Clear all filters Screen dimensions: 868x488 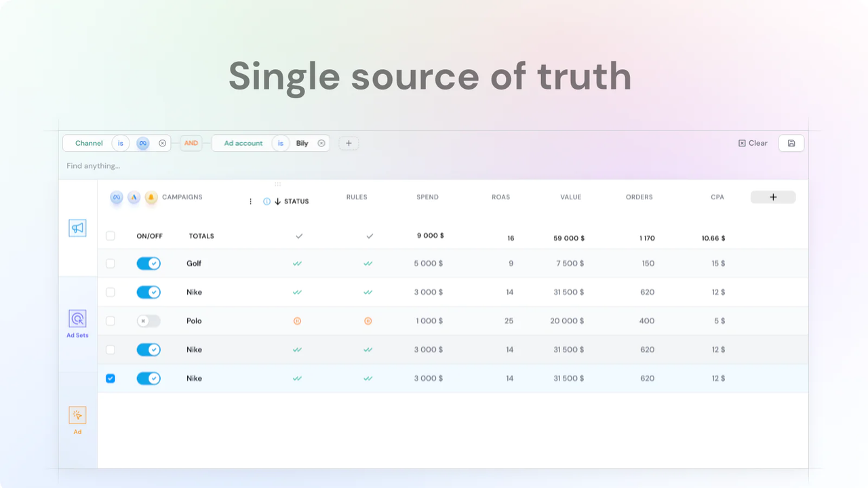tap(753, 143)
